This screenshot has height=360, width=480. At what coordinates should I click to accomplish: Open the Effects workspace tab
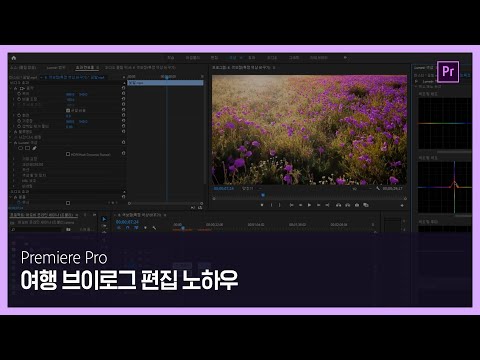(252, 58)
